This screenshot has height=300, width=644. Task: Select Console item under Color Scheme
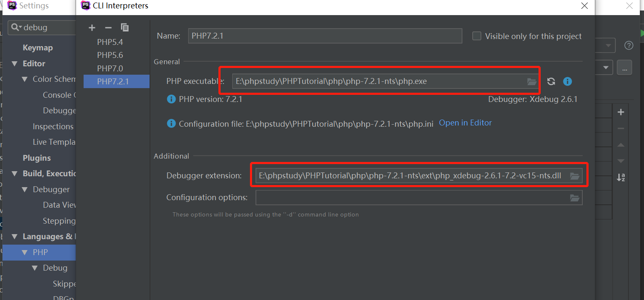click(x=59, y=95)
